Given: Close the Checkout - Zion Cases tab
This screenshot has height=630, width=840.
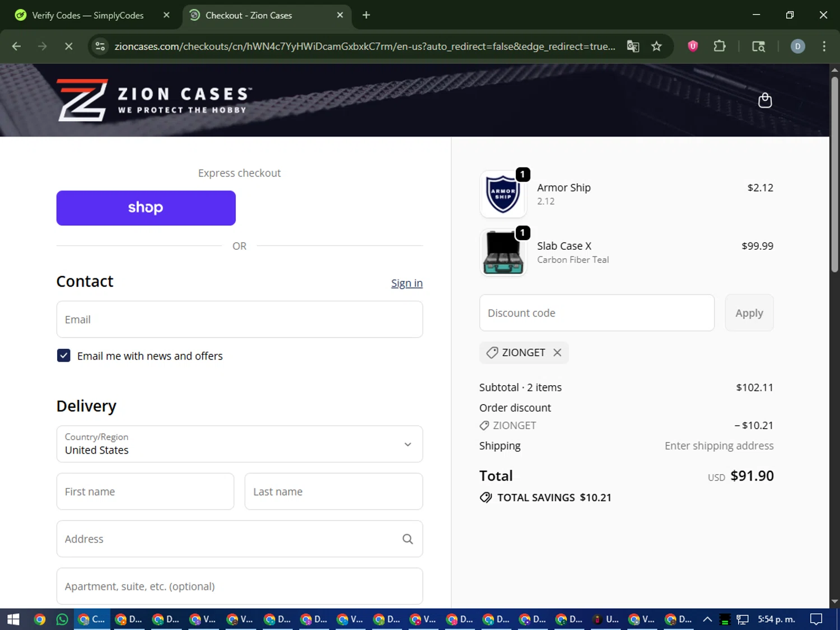Looking at the screenshot, I should (340, 15).
